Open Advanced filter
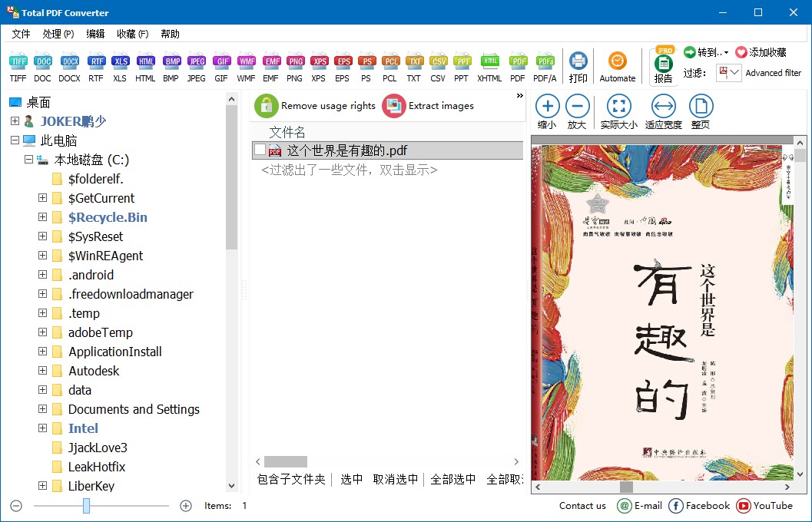 coord(773,73)
